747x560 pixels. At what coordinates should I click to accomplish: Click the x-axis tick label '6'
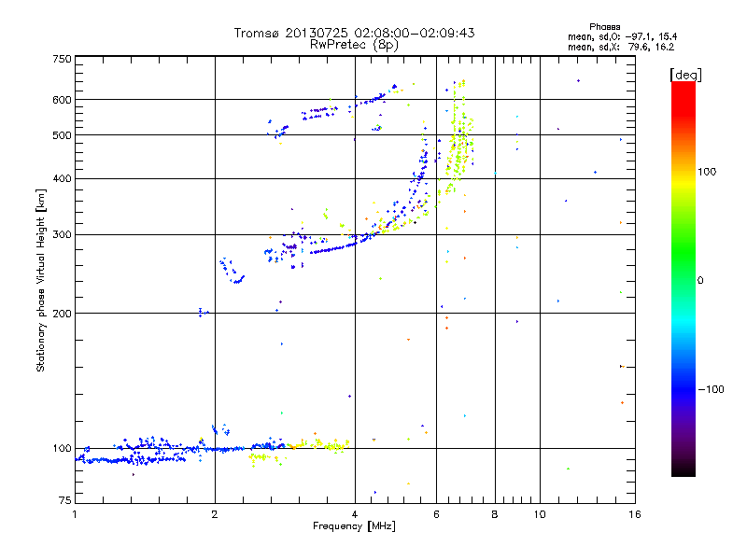pos(436,514)
